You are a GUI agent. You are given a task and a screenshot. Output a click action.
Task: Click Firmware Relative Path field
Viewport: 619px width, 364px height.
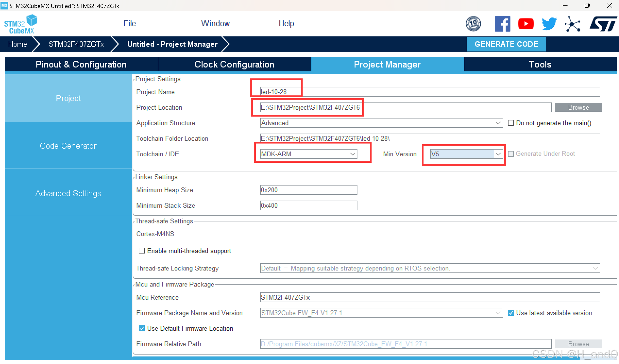[x=406, y=344]
